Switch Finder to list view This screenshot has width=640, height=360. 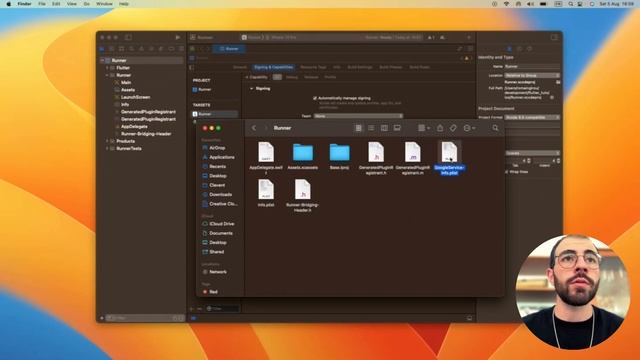[x=371, y=128]
